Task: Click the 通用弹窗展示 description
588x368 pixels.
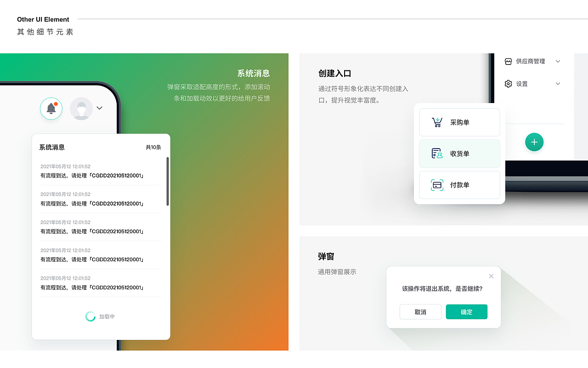Action: coord(337,272)
